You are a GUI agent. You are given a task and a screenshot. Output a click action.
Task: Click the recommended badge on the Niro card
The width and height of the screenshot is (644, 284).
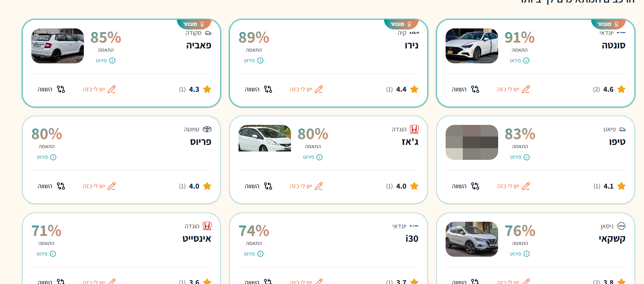[x=401, y=24]
